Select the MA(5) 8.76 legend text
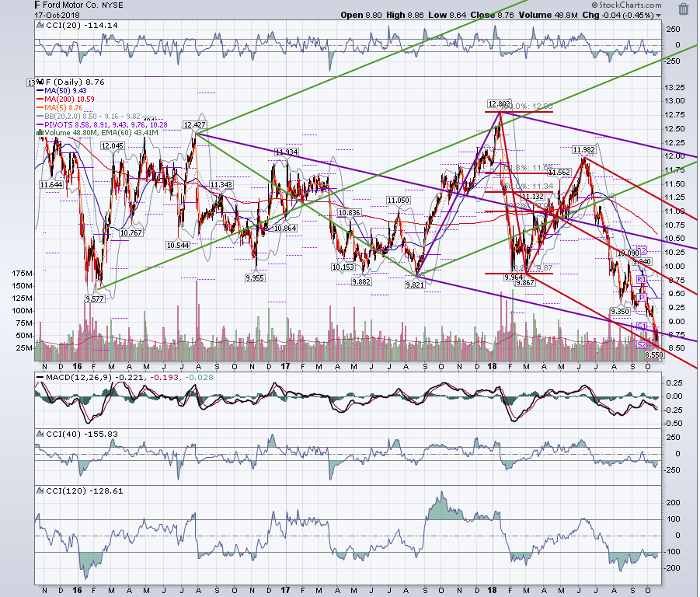 coord(64,107)
